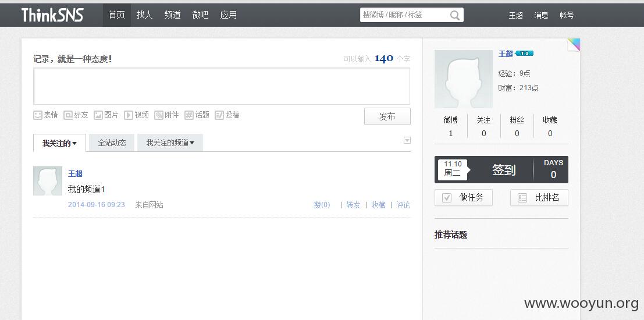The image size is (644, 320).
Task: Open 王超 profile link in sidebar
Action: coord(506,54)
